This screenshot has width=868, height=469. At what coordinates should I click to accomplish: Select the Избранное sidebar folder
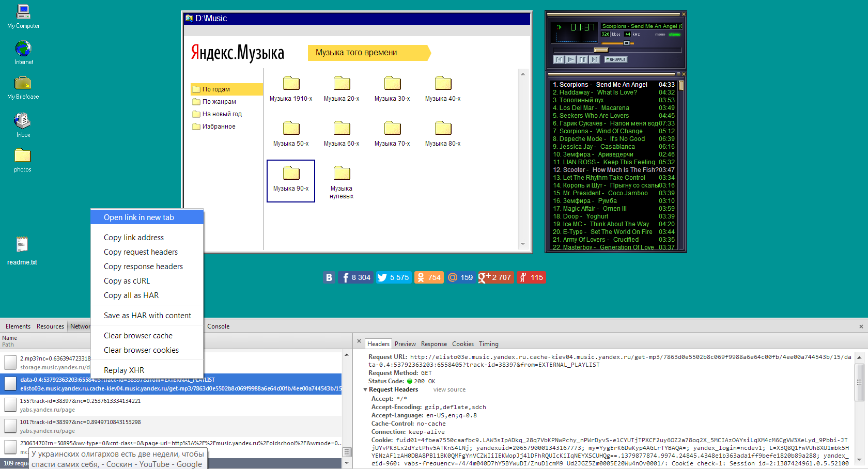click(214, 127)
